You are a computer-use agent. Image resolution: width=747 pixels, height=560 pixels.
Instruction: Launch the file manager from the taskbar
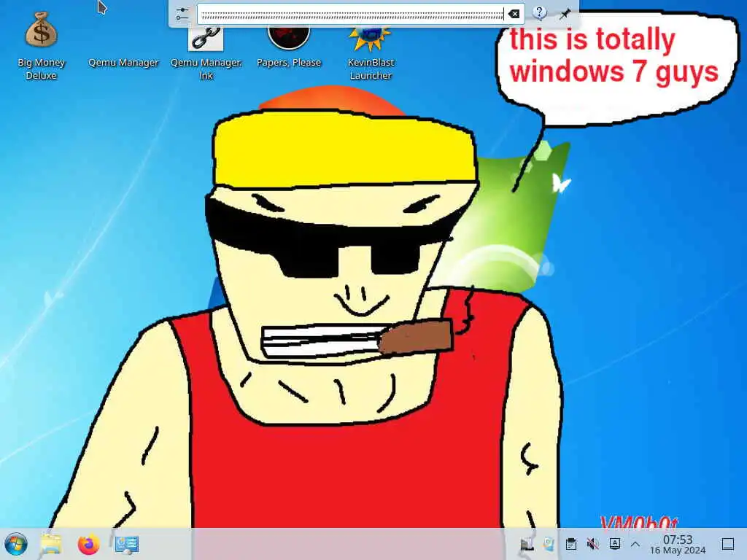click(52, 544)
